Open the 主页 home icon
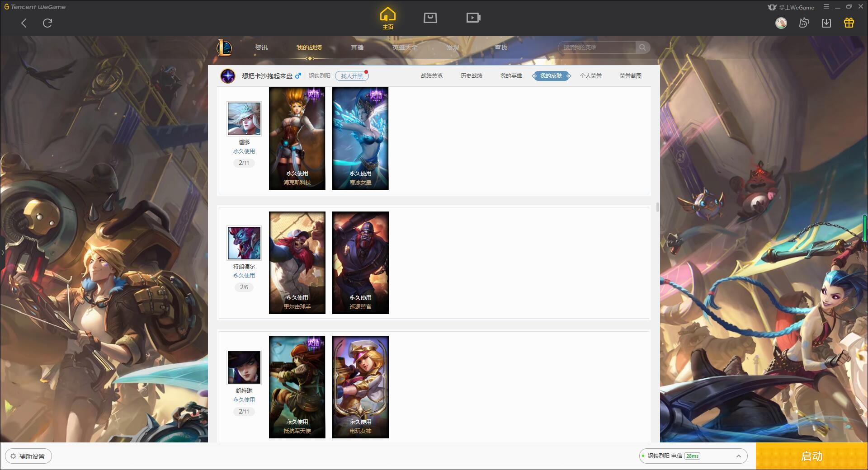This screenshot has height=470, width=868. point(387,19)
